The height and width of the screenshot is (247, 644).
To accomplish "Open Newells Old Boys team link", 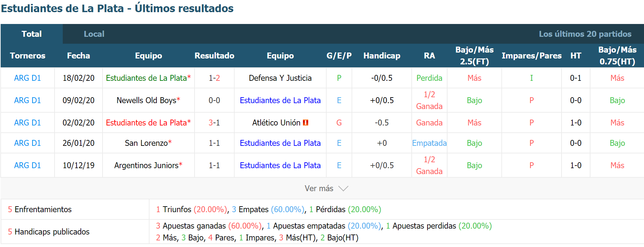I will pos(147,101).
